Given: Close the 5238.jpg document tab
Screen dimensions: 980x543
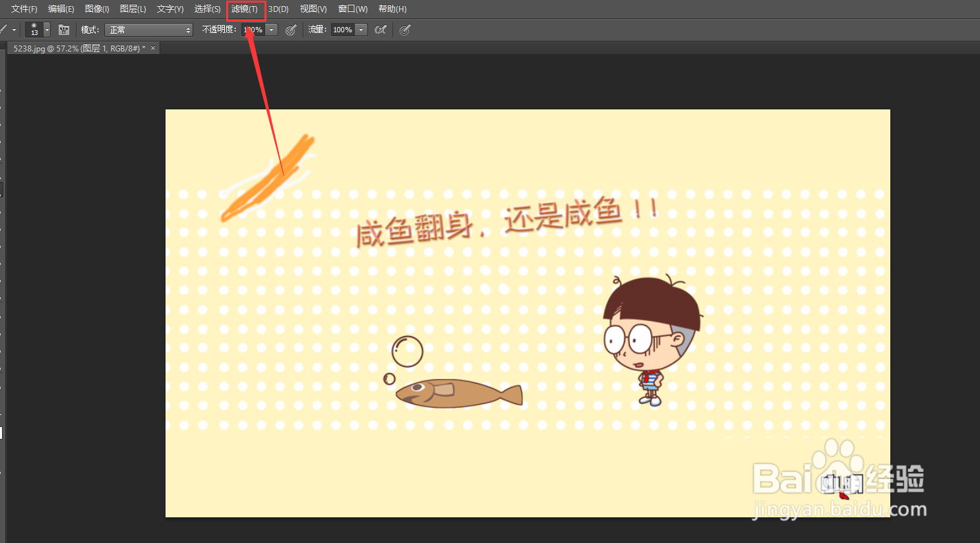Looking at the screenshot, I should [152, 47].
